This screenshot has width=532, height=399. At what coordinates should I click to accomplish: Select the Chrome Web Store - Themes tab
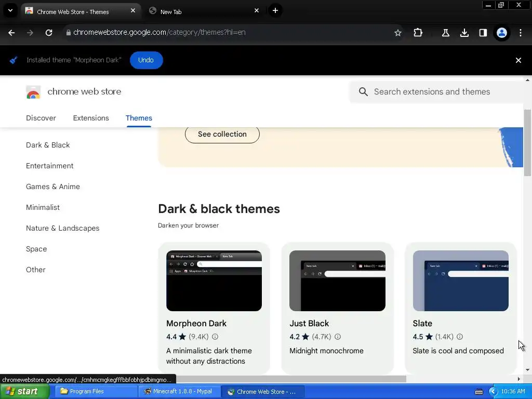click(81, 11)
